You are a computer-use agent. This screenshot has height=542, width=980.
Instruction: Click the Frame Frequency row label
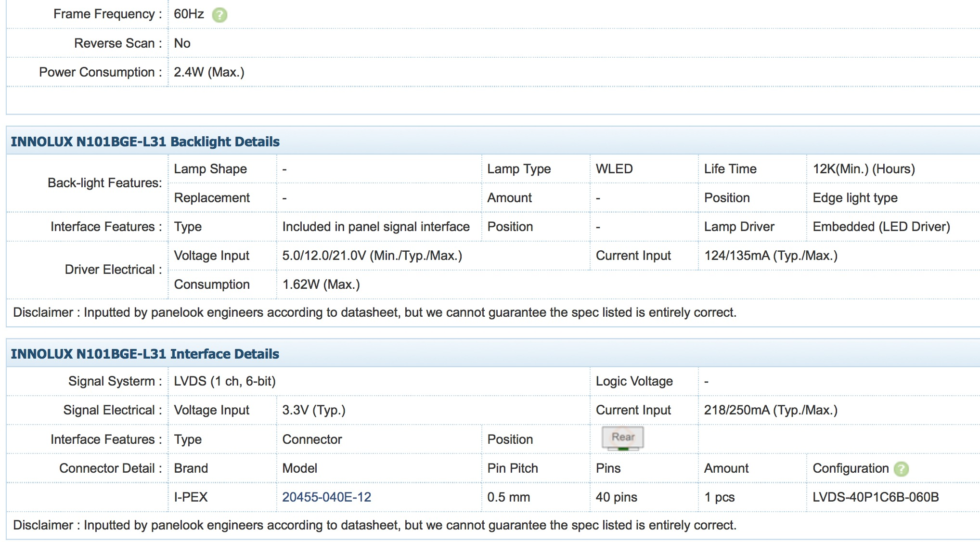107,14
